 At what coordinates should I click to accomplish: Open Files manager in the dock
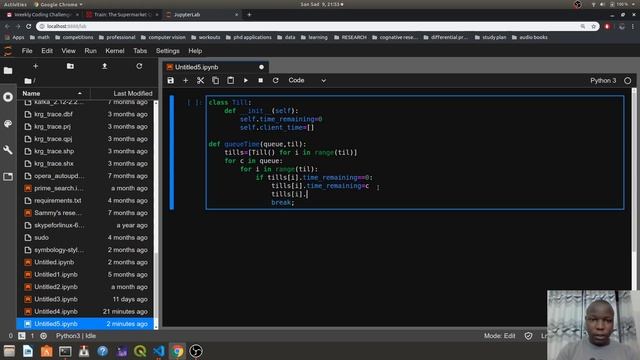(9, 351)
